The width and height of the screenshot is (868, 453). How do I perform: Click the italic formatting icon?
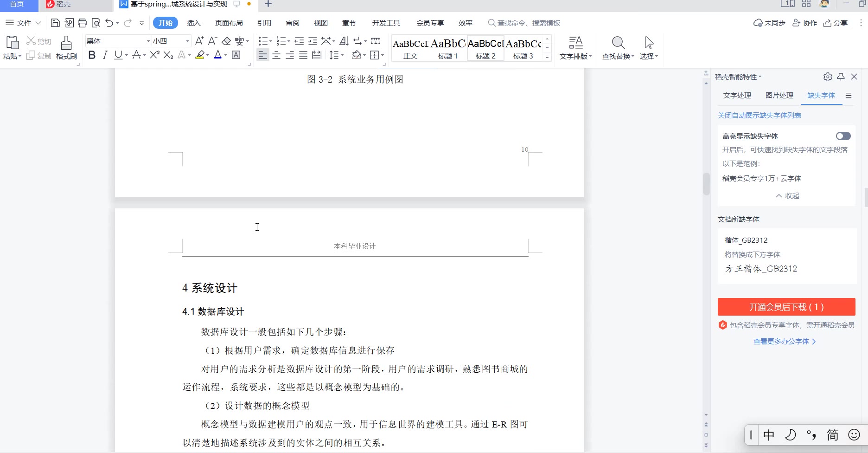[105, 55]
